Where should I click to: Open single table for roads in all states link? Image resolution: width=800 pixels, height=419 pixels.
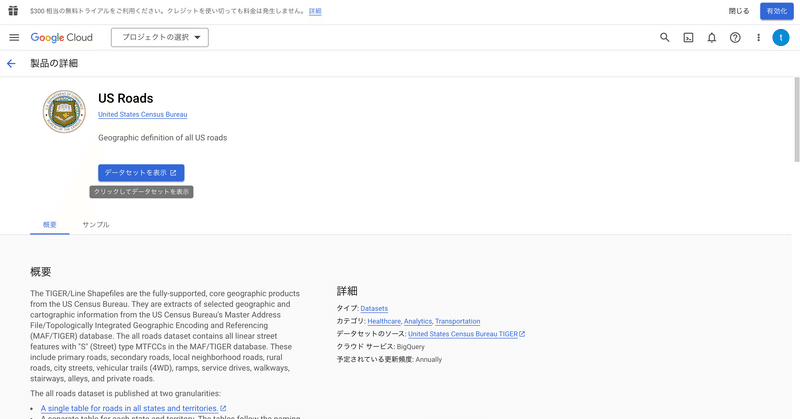(x=130, y=408)
